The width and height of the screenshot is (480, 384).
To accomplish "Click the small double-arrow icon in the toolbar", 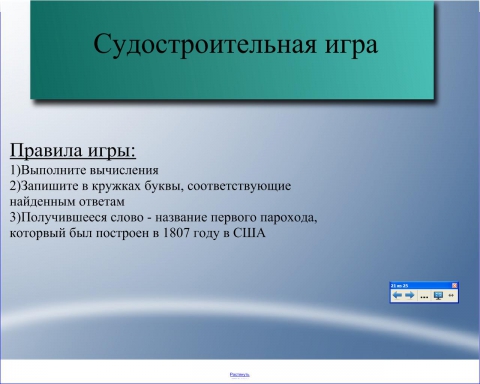I will 451,296.
